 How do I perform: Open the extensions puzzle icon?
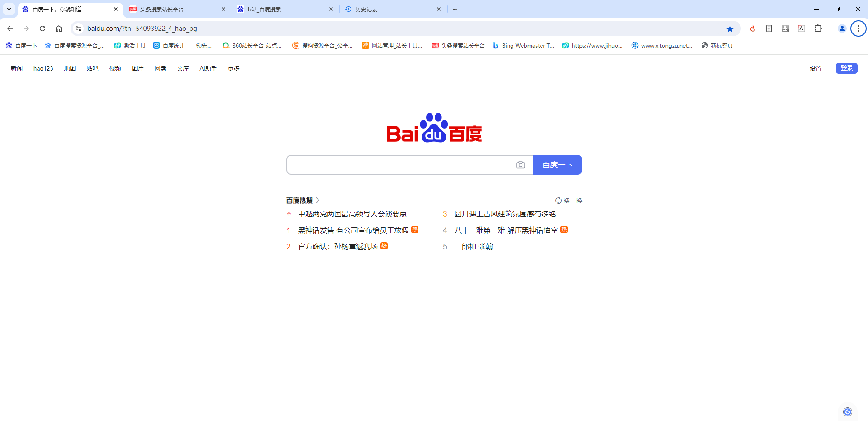818,29
